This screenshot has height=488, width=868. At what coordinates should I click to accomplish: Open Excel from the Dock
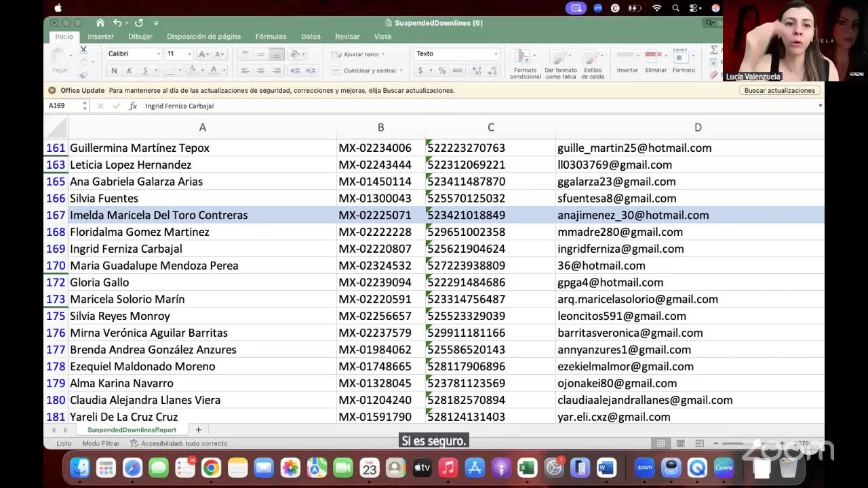pos(527,468)
